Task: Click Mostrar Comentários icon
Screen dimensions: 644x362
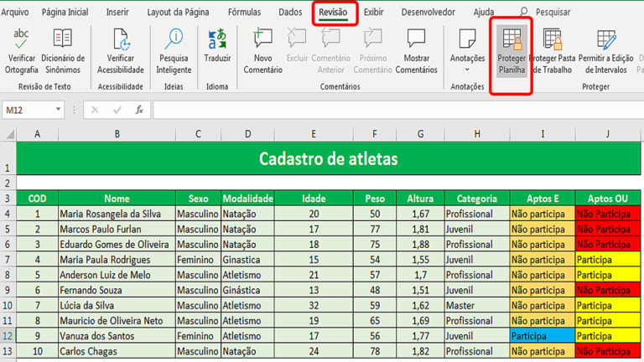Action: (416, 39)
